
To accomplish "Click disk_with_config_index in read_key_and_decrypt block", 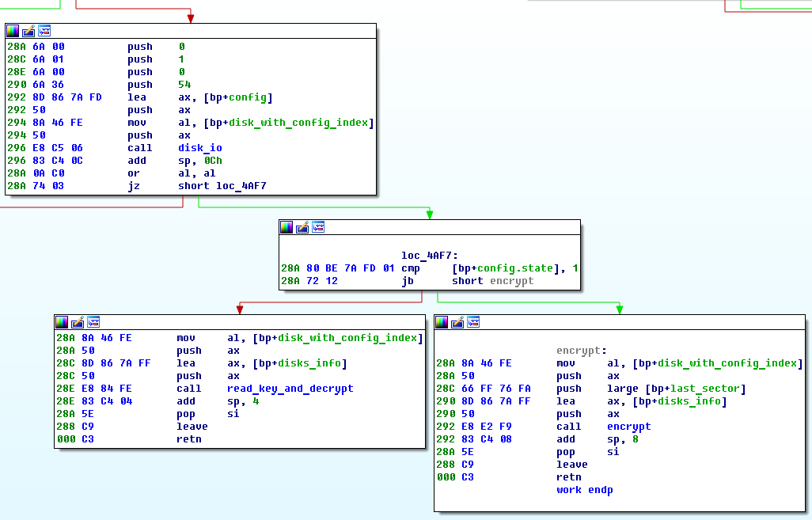I will pos(347,338).
